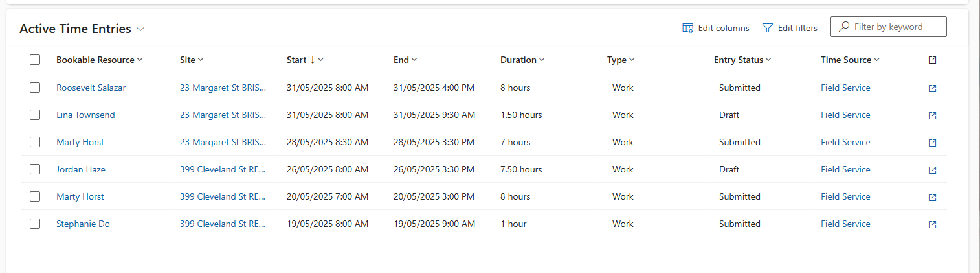Open the 399 Cleveland St site for Jordan Haze
This screenshot has height=273, width=980.
click(x=223, y=169)
